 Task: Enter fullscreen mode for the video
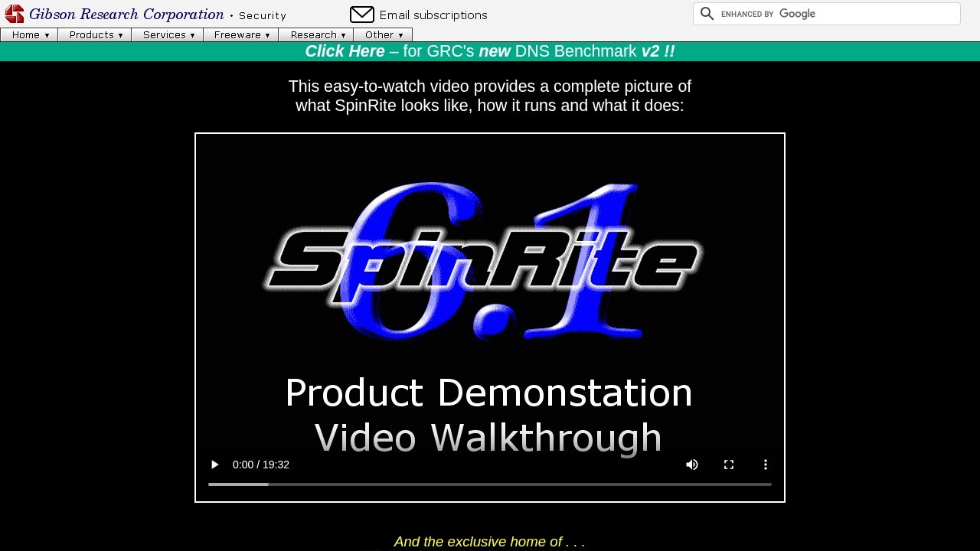click(x=729, y=465)
